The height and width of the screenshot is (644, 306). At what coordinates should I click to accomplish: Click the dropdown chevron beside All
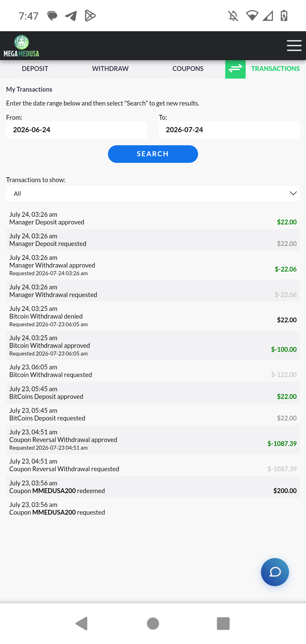click(x=293, y=193)
